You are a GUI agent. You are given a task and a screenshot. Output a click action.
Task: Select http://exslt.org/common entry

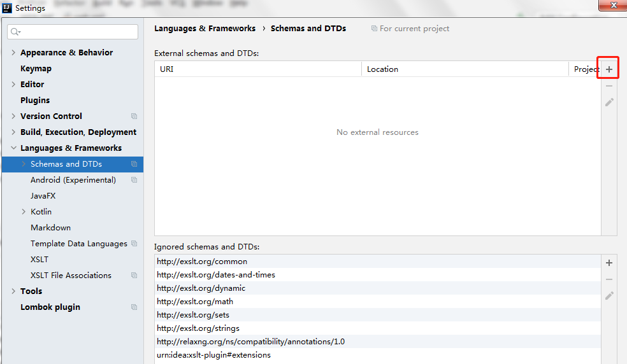click(x=377, y=262)
